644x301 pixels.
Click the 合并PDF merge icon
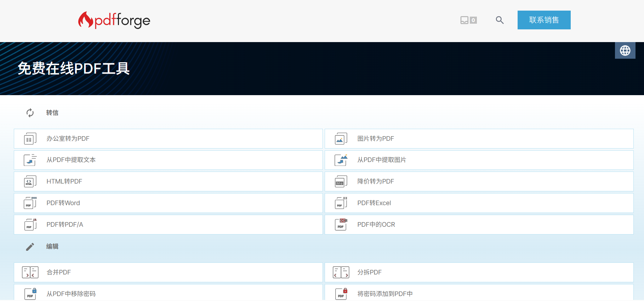[x=30, y=272]
